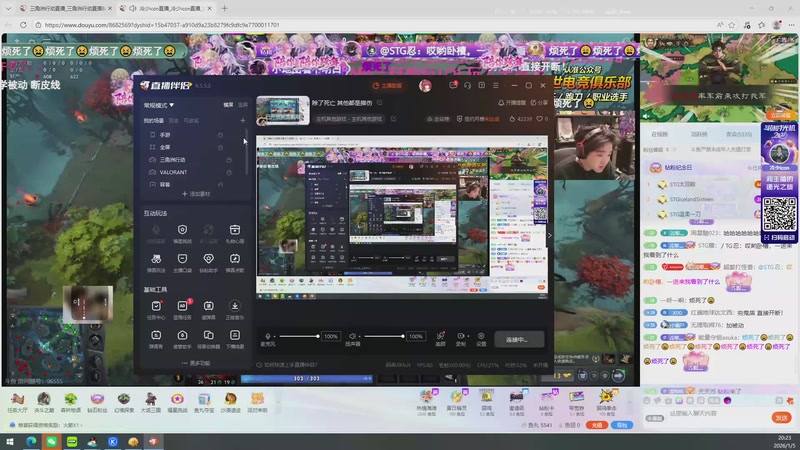Viewport: 800px width, 450px height.
Task: Add a new scene with the plus icon
Action: click(243, 121)
